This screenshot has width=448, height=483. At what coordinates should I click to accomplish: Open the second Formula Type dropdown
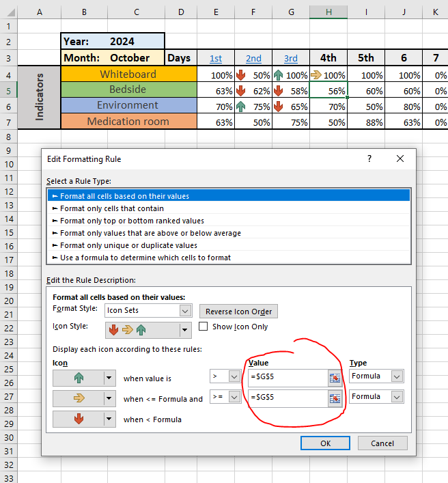397,397
